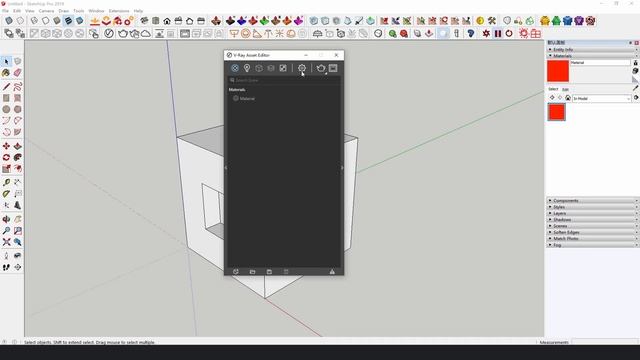Screen dimensions: 640x360
Task: Click the V-Ray Render teapot toolbar icon
Action: (123, 33)
